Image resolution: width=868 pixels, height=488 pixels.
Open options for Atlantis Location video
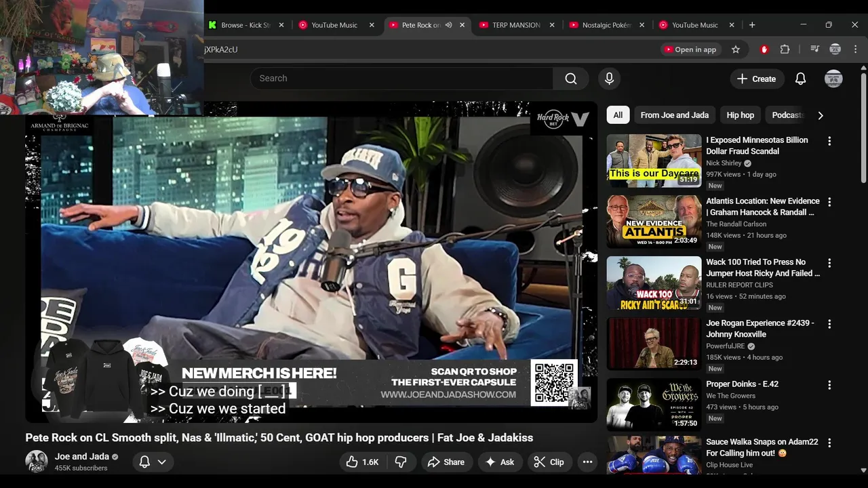[829, 202]
